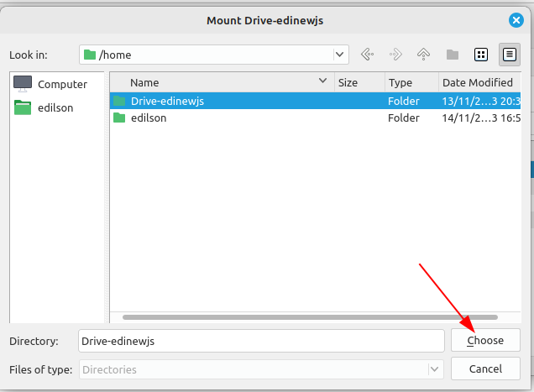
Task: Select edilson shortcut in sidebar
Action: 51,107
